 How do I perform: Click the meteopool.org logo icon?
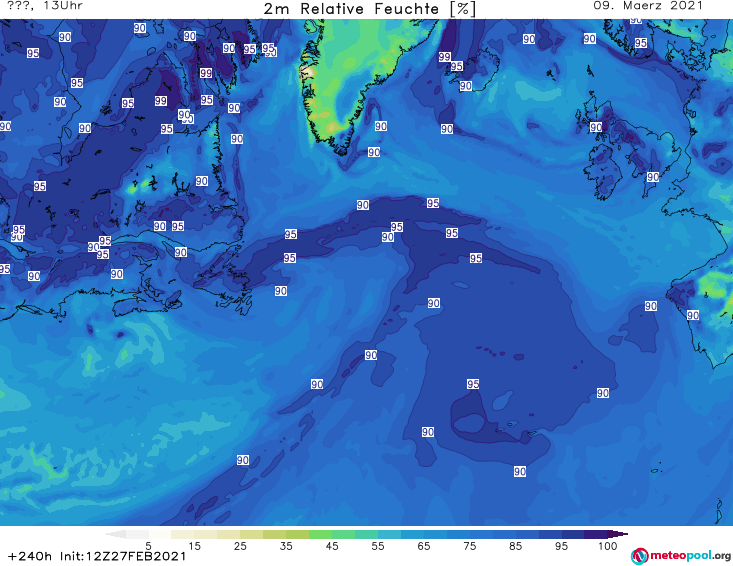pyautogui.click(x=639, y=556)
